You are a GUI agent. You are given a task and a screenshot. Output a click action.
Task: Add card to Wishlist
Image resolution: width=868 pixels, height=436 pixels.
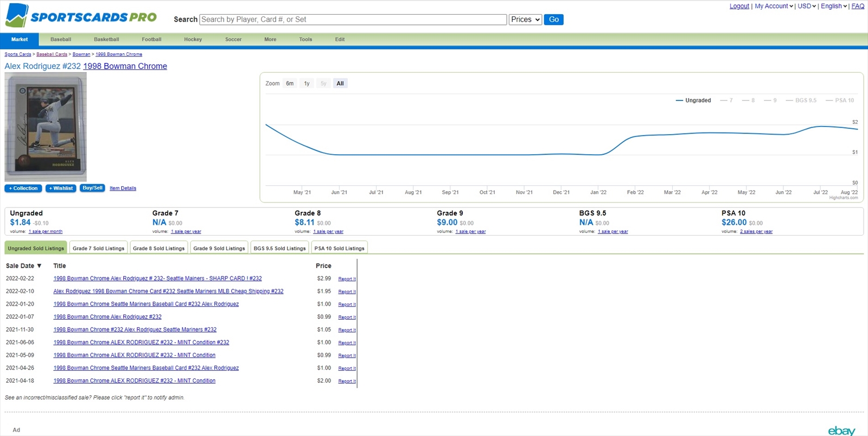[x=61, y=188]
